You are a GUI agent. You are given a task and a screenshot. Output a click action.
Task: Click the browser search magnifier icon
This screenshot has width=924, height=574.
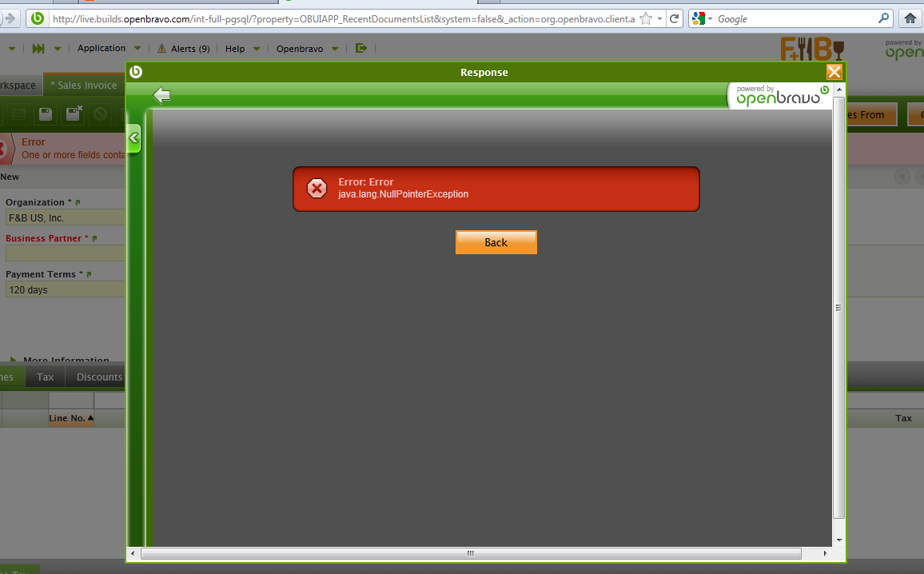point(883,18)
